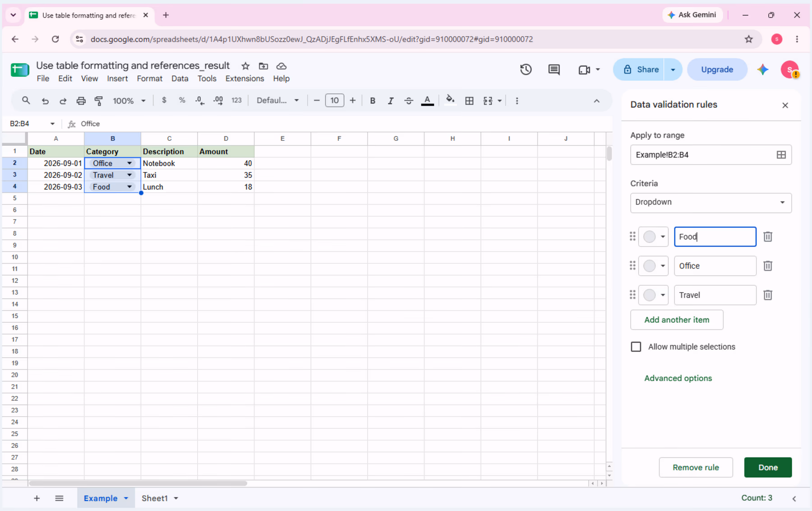Open the Name box dropdown
This screenshot has width=812, height=511.
52,124
